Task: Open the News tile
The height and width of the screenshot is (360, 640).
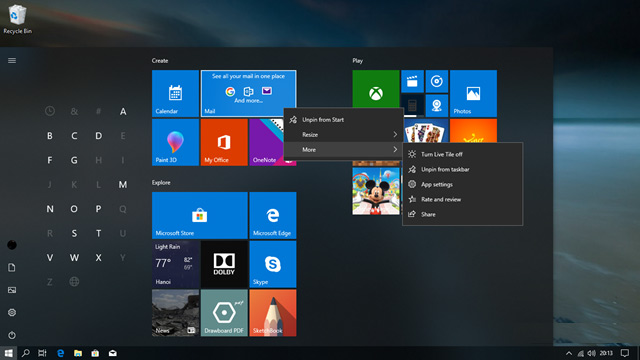Action: [176, 313]
